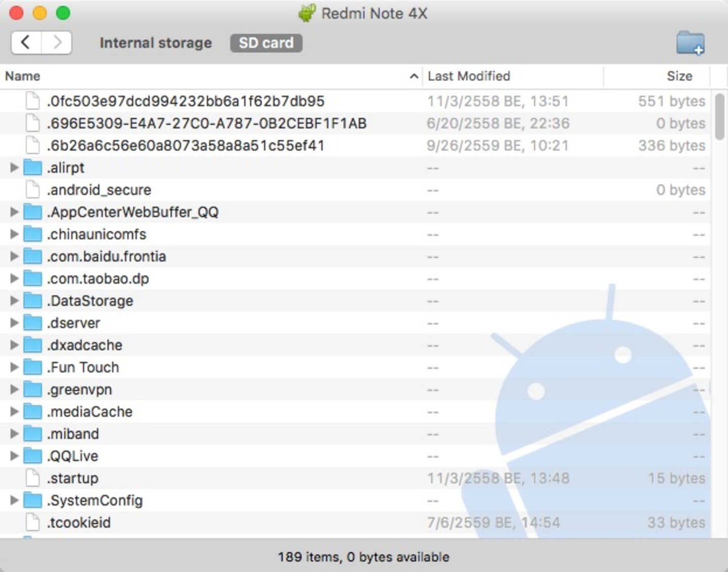Viewport: 728px width, 572px height.
Task: Select the .QQLive folder icon
Action: tap(33, 456)
